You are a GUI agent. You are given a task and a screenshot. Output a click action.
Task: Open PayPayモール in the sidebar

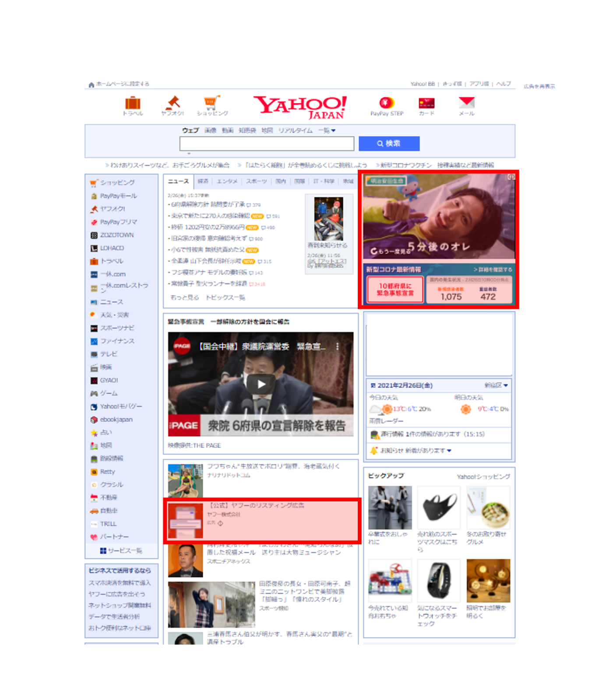pyautogui.click(x=118, y=196)
